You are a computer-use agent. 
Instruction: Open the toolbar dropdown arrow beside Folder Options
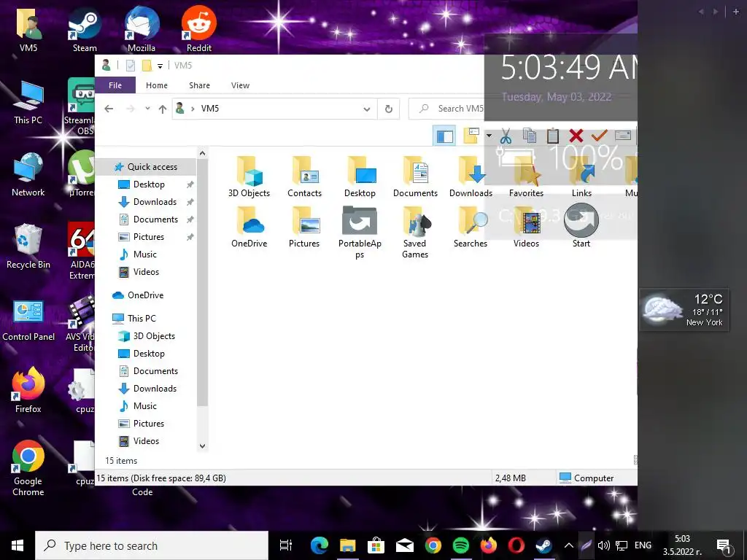[x=489, y=136]
